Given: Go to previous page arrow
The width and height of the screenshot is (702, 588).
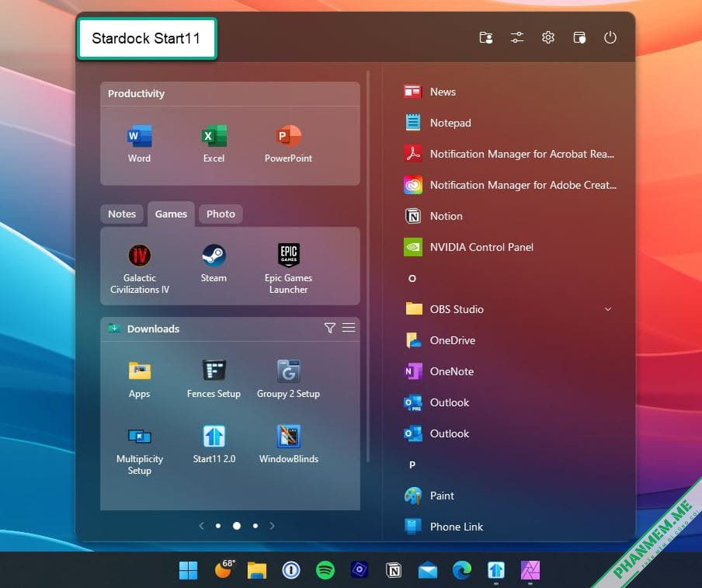Looking at the screenshot, I should (201, 526).
